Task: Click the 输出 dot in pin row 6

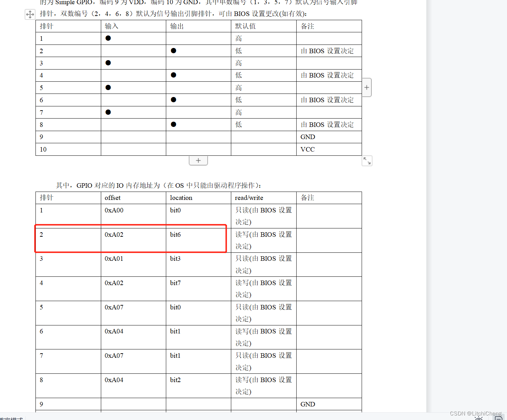Action: coord(174,100)
